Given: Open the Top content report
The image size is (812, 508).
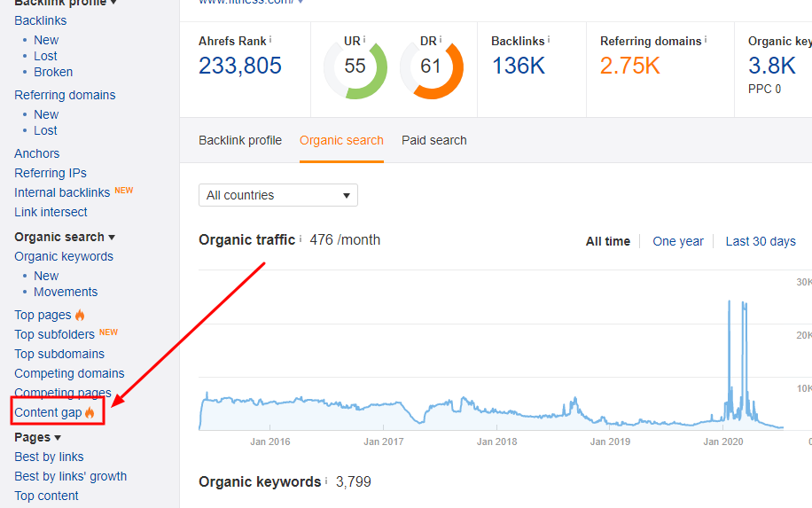Looking at the screenshot, I should (46, 496).
